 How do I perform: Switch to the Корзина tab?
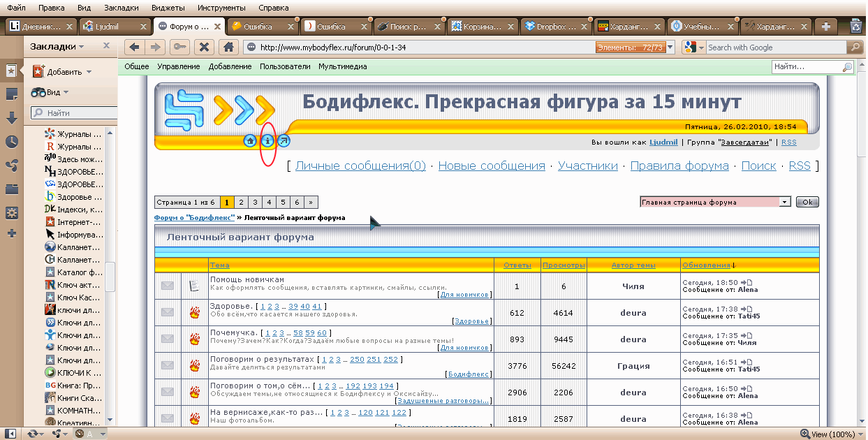pos(482,27)
